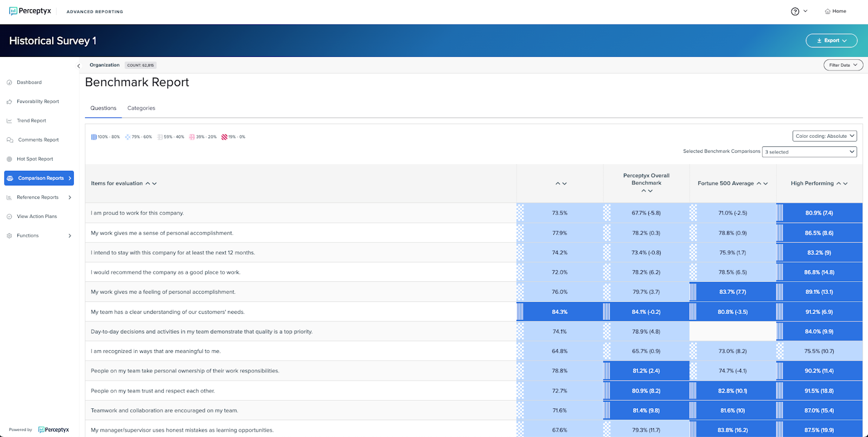Viewport: 868px width, 437px height.
Task: Expand the Reference Reports submenu arrow
Action: (x=70, y=197)
